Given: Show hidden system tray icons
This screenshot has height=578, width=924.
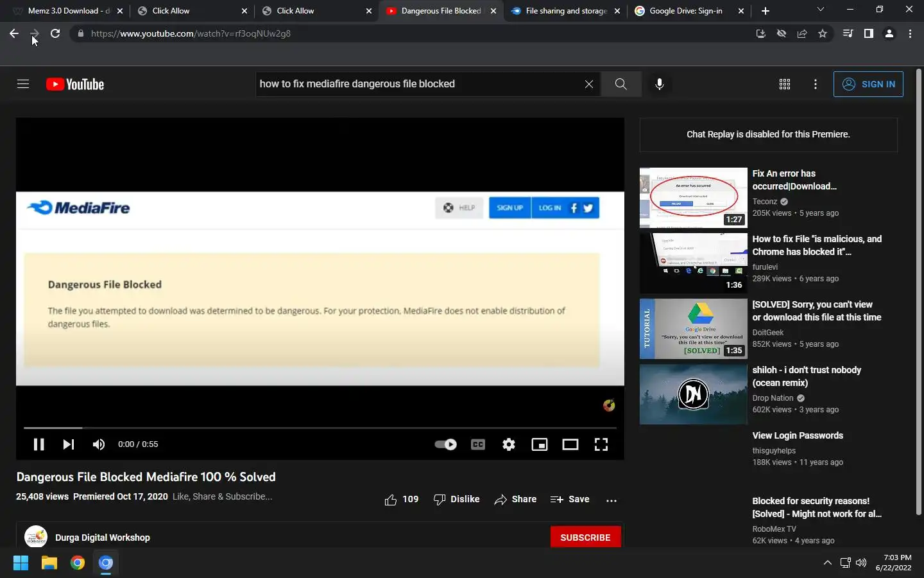Looking at the screenshot, I should coord(827,563).
